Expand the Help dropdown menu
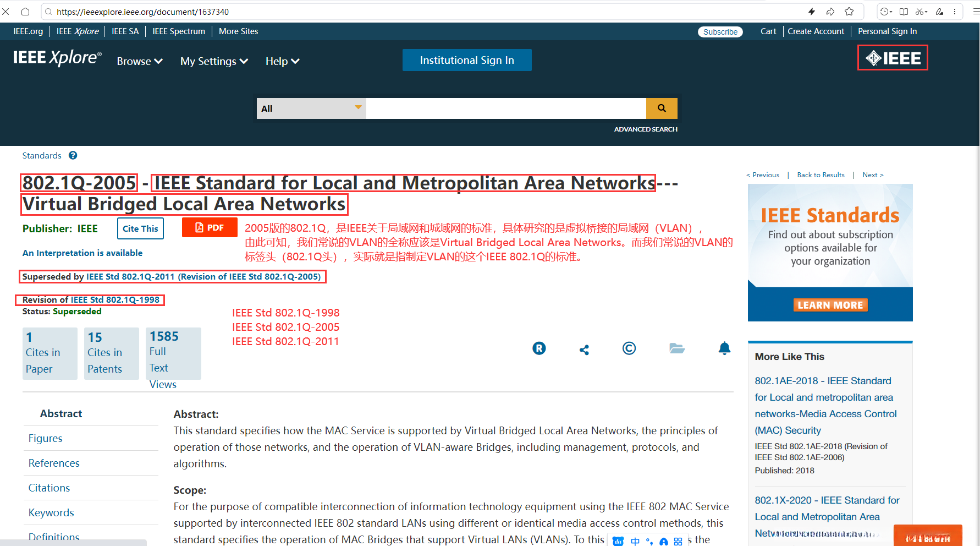The height and width of the screenshot is (546, 980). coord(283,61)
